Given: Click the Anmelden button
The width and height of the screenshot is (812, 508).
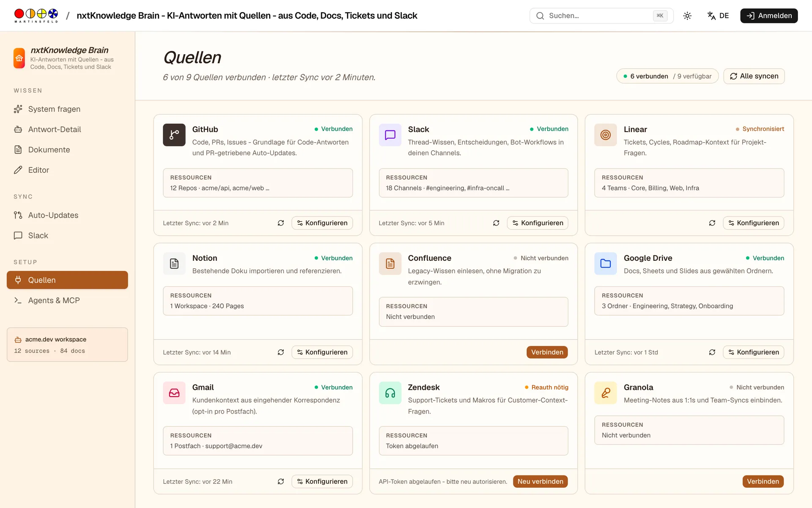Looking at the screenshot, I should (769, 16).
